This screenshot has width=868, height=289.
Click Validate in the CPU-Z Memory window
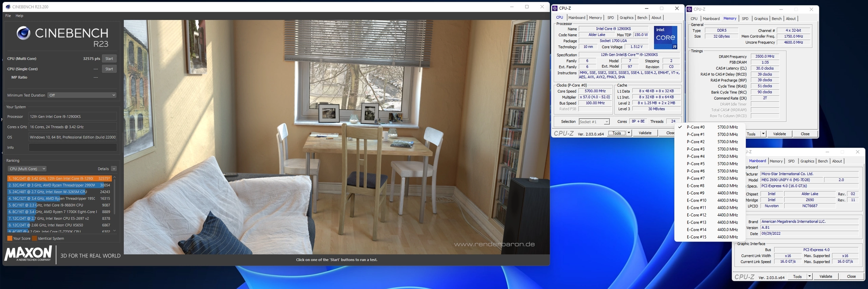coord(779,134)
